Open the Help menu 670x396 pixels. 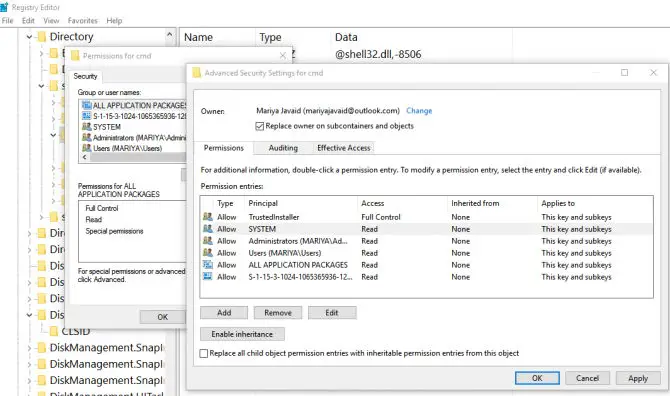(114, 21)
